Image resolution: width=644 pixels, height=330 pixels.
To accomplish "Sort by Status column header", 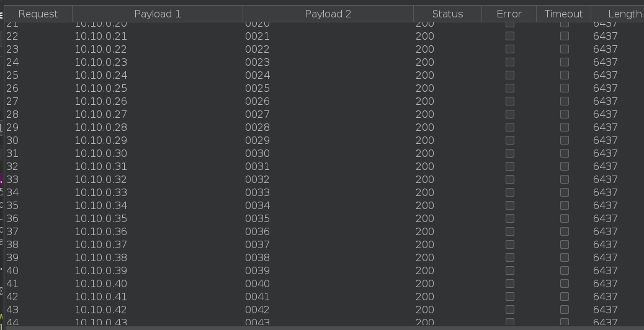I will pos(448,14).
